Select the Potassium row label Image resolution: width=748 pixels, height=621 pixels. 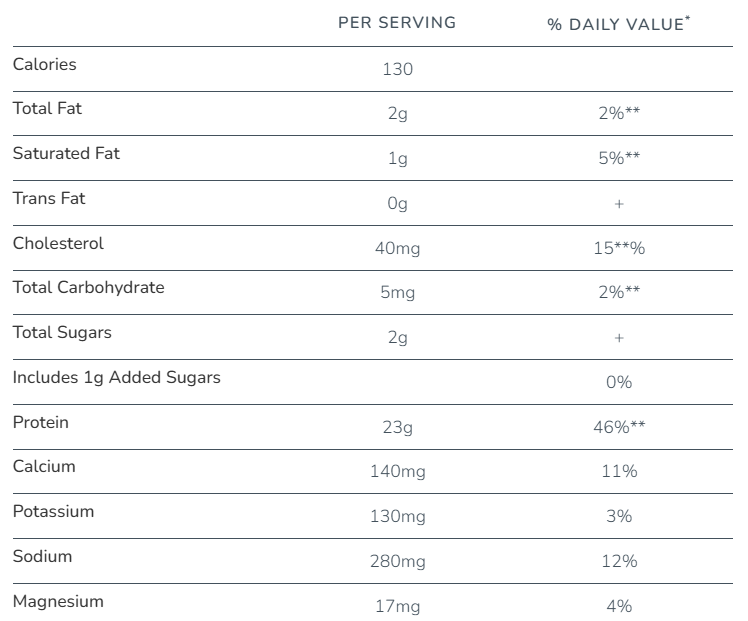click(53, 511)
